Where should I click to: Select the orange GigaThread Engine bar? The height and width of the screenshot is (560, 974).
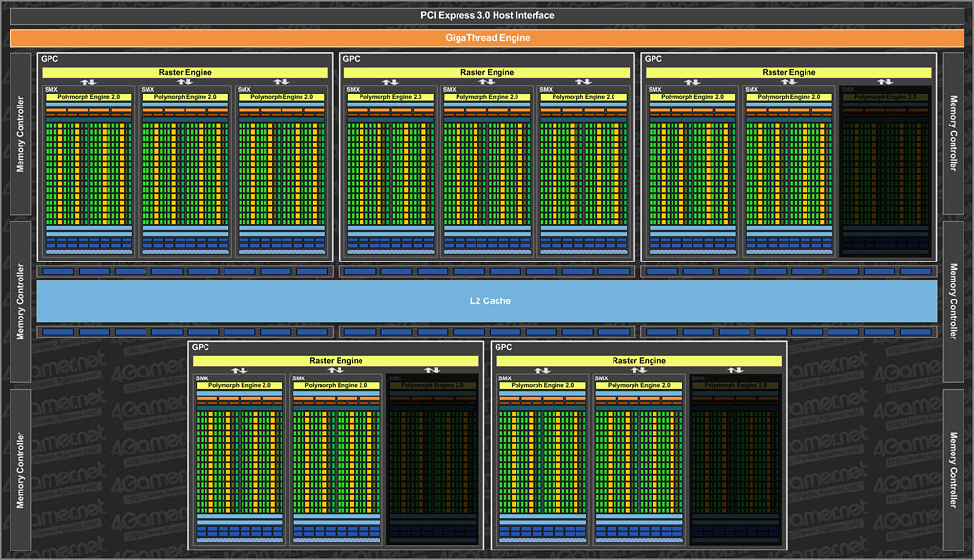tap(487, 38)
